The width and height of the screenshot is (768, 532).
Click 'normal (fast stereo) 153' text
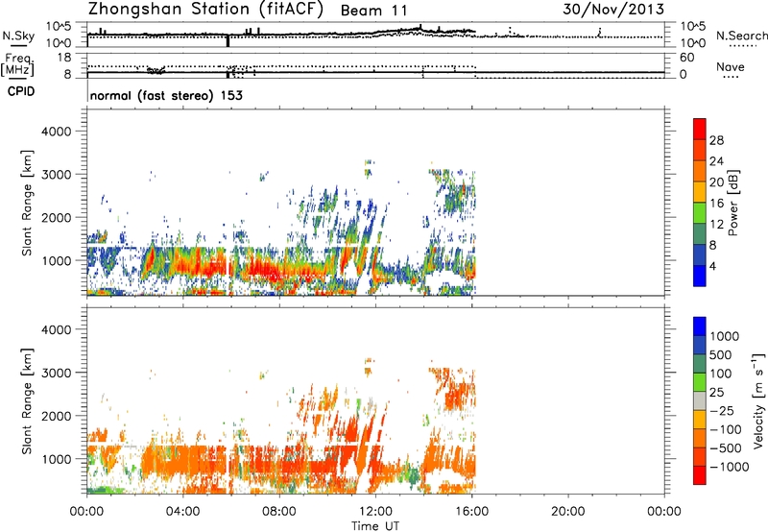click(166, 95)
